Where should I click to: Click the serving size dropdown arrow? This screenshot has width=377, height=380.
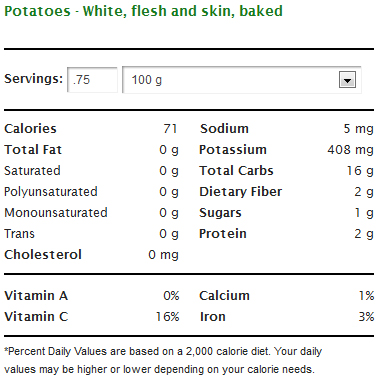(347, 80)
